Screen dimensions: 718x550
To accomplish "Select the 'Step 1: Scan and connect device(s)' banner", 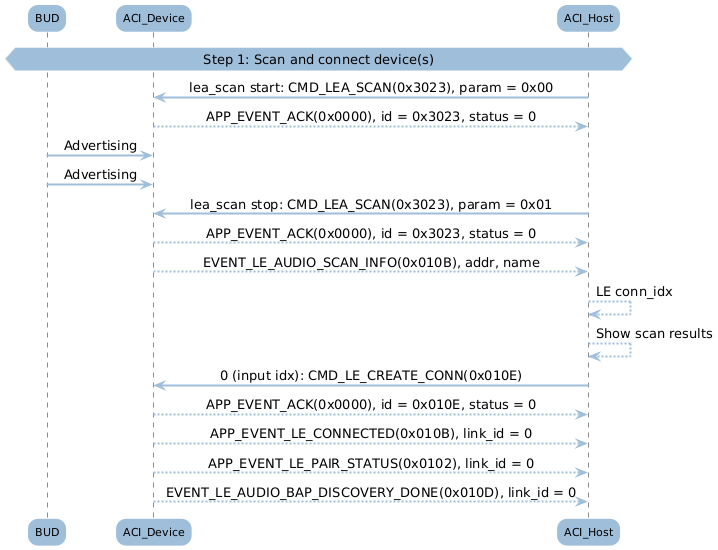I will pyautogui.click(x=318, y=59).
